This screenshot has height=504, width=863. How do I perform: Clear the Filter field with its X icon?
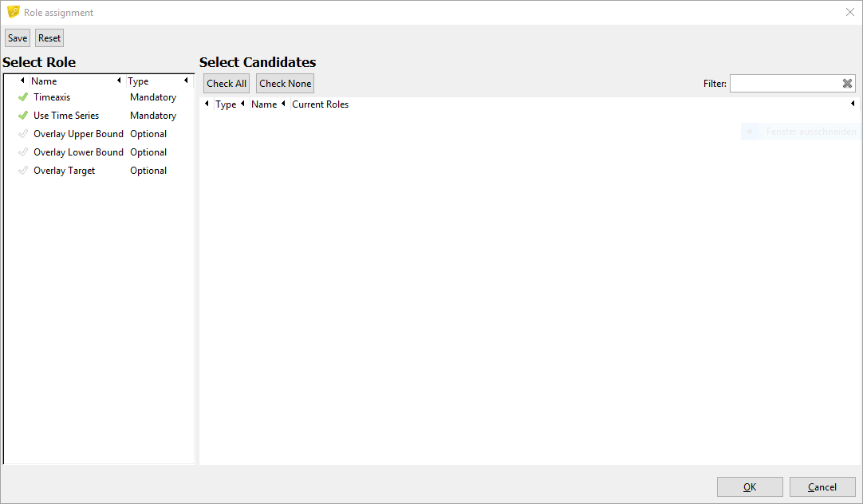pyautogui.click(x=847, y=84)
